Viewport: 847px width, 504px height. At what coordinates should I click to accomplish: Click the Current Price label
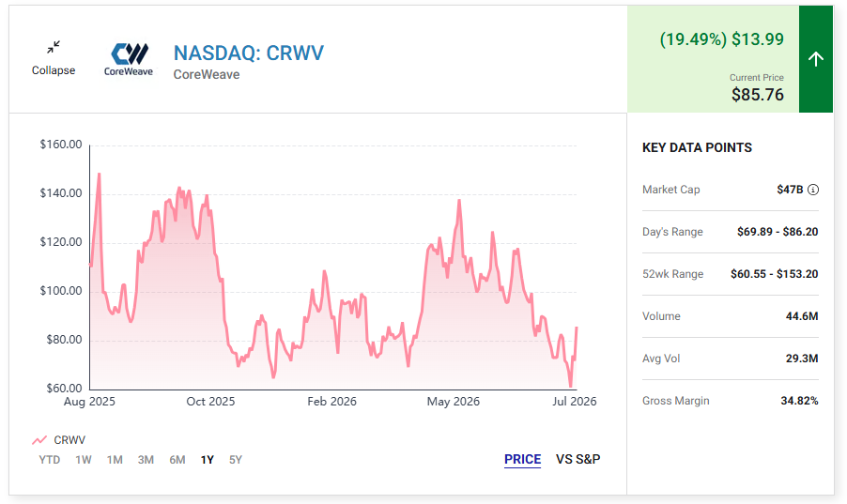point(756,77)
